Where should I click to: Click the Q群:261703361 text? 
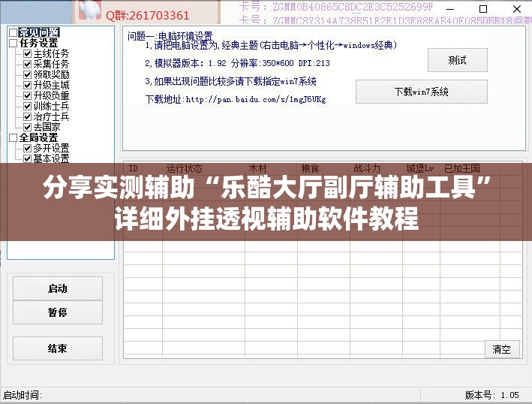[148, 16]
